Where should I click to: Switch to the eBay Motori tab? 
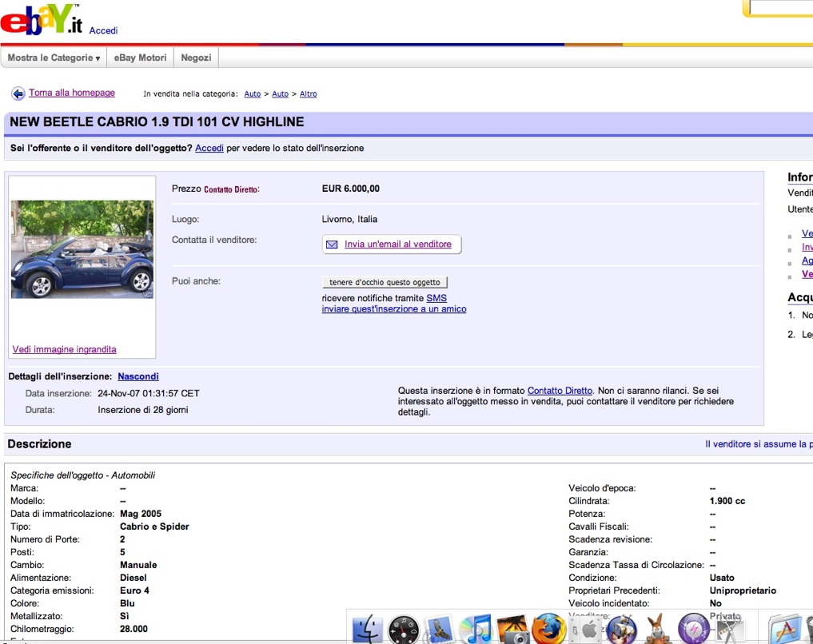pos(140,58)
